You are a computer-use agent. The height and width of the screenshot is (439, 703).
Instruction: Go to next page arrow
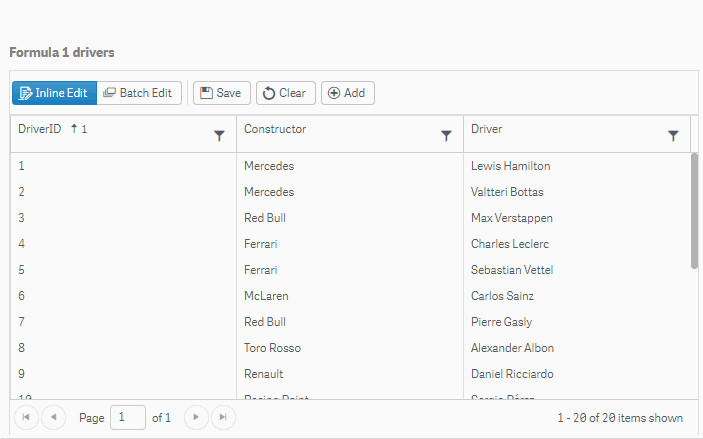pyautogui.click(x=197, y=417)
